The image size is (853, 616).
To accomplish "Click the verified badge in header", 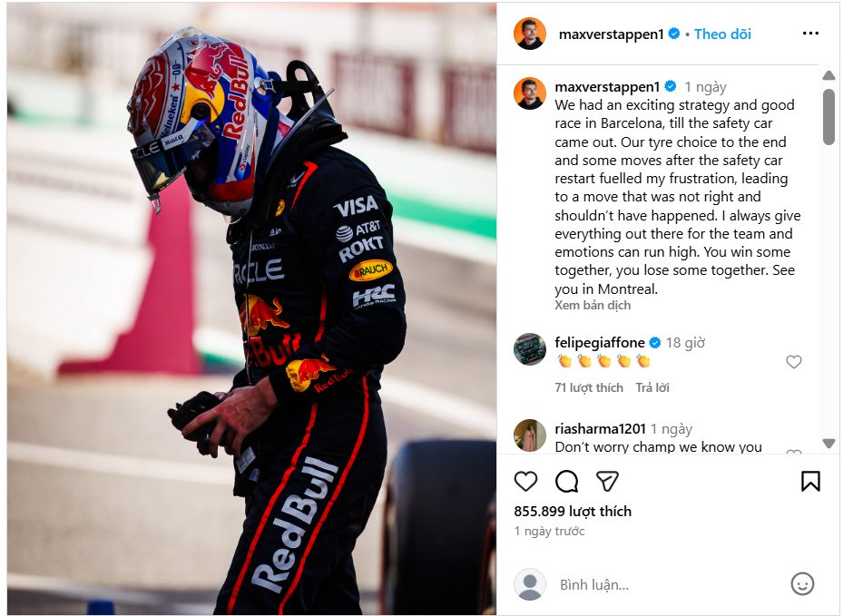I will (673, 34).
